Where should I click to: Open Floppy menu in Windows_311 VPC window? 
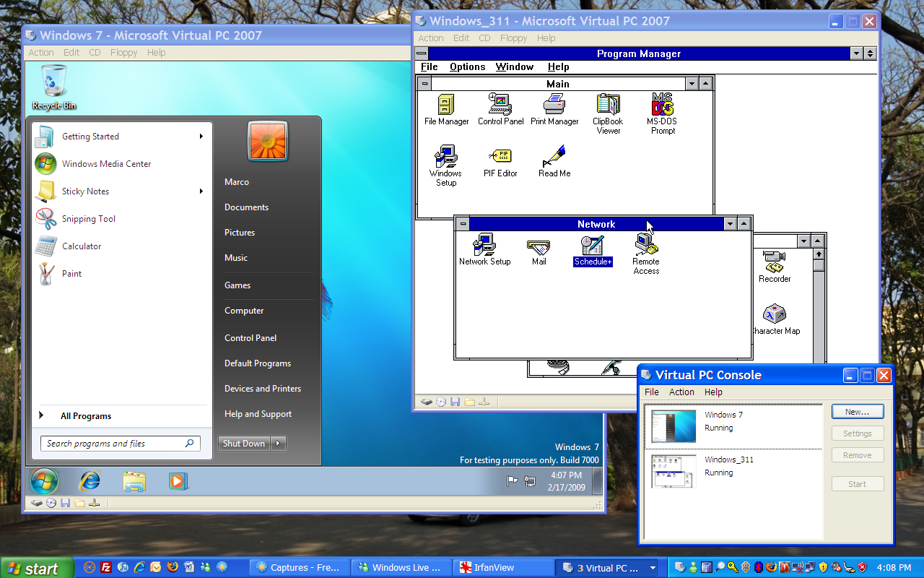(513, 38)
